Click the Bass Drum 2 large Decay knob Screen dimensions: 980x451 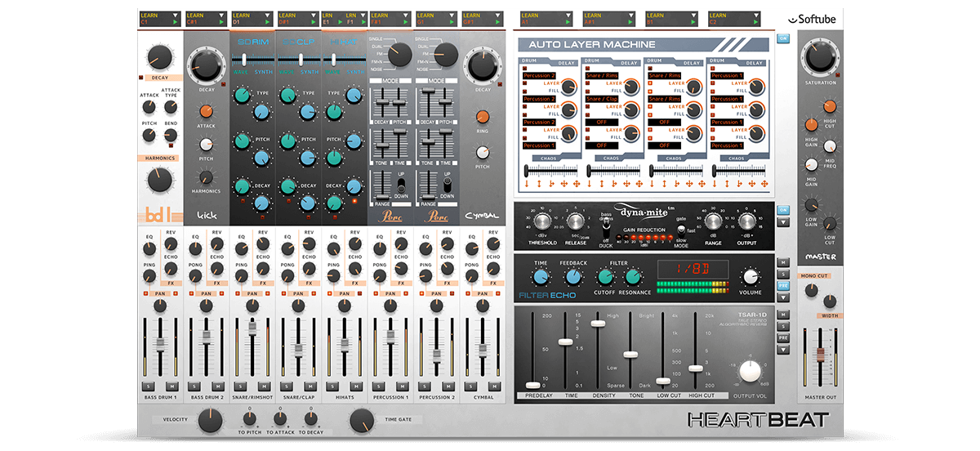pos(207,64)
